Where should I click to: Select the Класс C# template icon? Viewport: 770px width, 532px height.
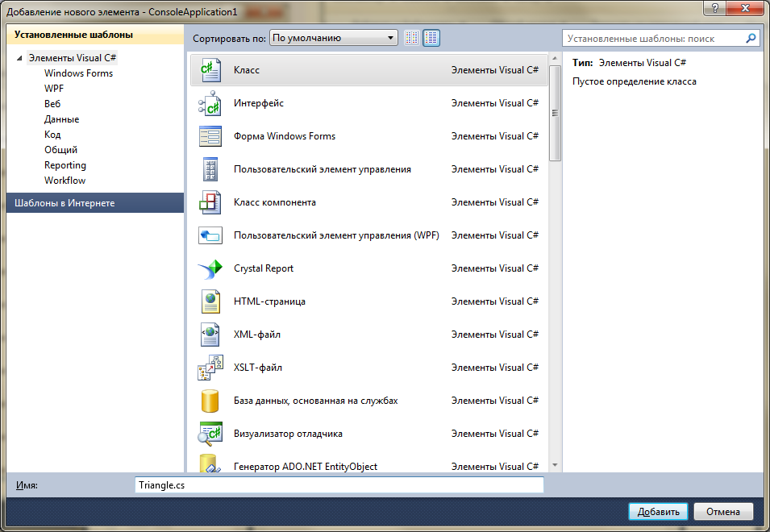click(210, 70)
